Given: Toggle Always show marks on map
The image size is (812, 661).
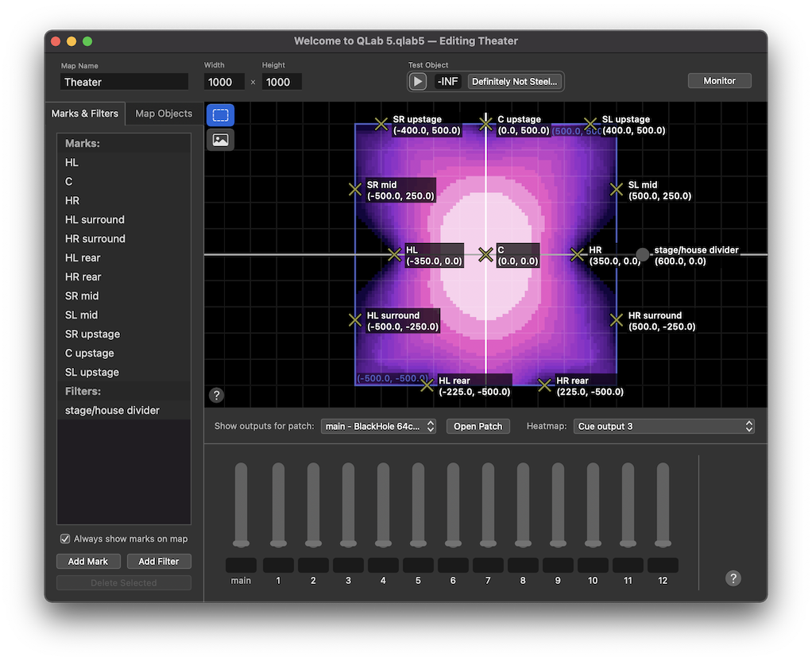Looking at the screenshot, I should (x=65, y=539).
